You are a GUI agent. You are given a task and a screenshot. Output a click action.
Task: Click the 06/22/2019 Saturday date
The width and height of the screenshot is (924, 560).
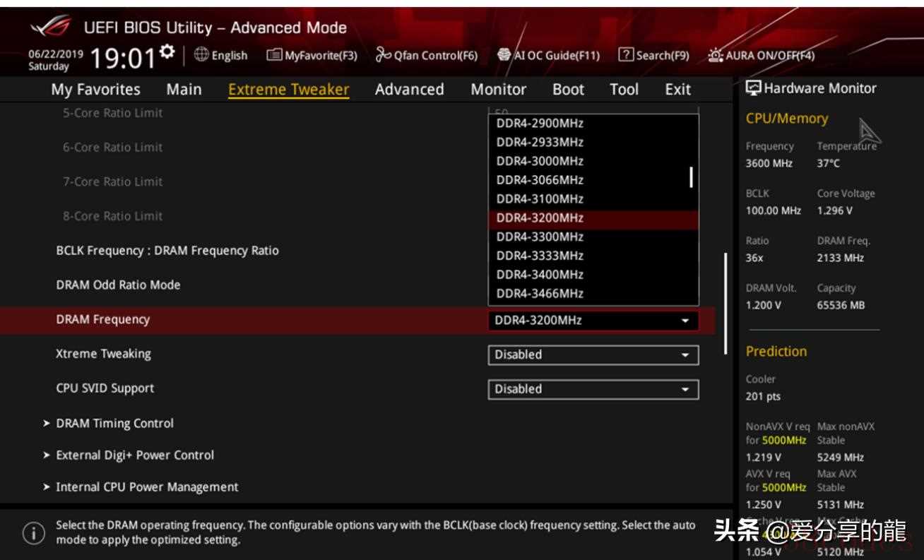(x=55, y=59)
